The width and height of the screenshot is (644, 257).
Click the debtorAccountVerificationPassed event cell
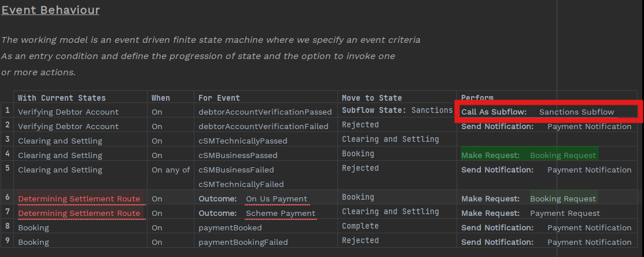click(x=265, y=112)
